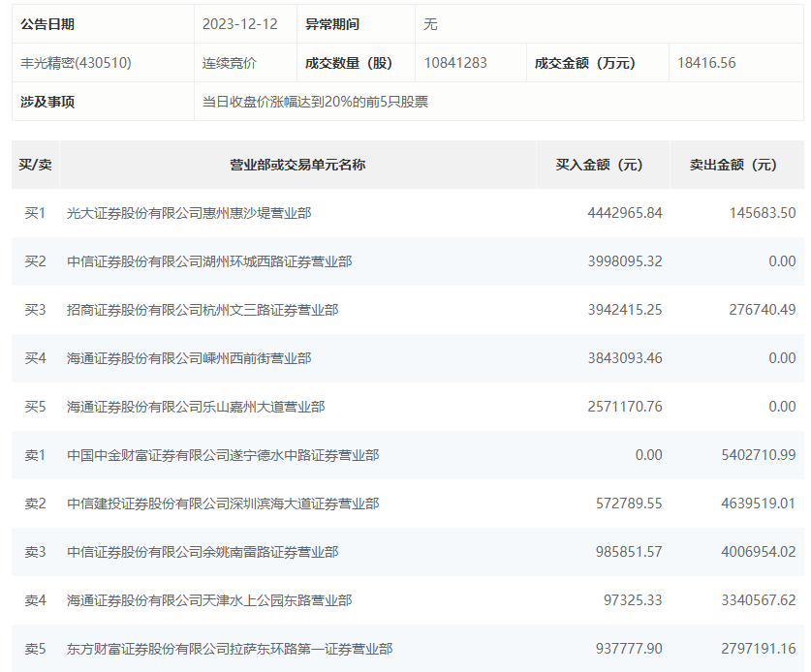Click the 卖2 rank label
The width and height of the screenshot is (811, 672).
tap(35, 504)
